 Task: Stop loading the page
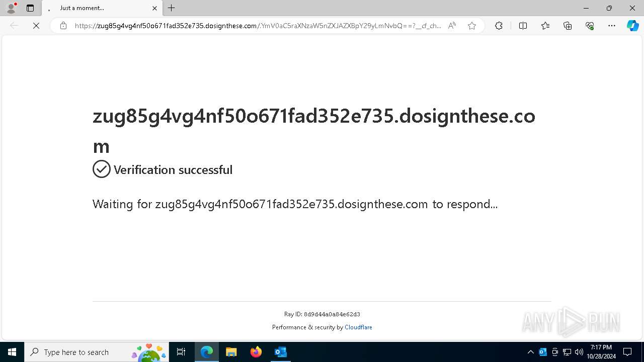click(x=36, y=26)
